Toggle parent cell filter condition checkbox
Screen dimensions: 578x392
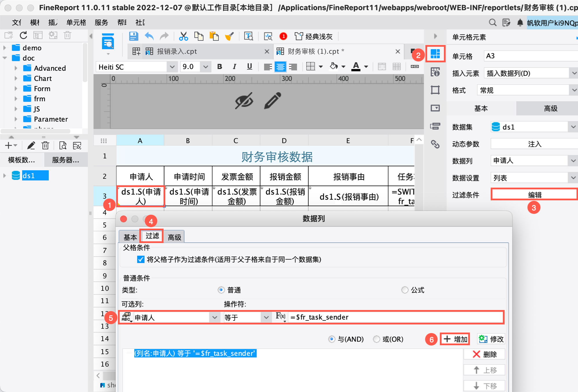[141, 259]
